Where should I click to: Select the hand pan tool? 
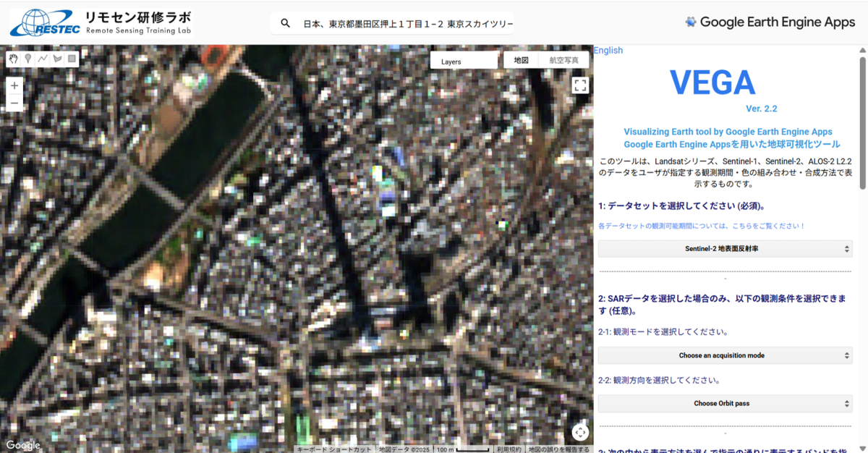coord(13,59)
